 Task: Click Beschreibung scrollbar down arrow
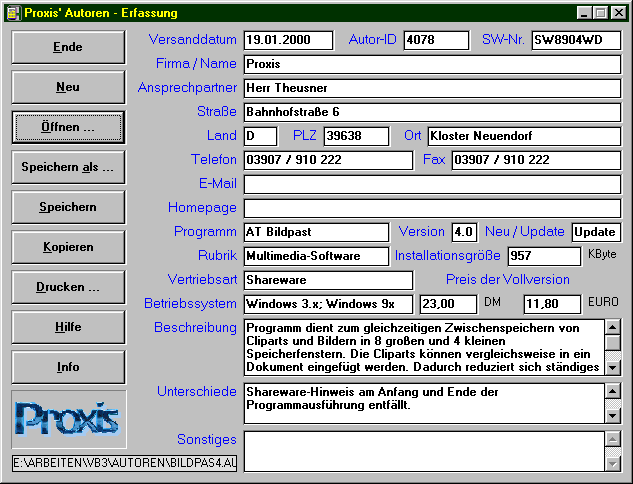[613, 368]
